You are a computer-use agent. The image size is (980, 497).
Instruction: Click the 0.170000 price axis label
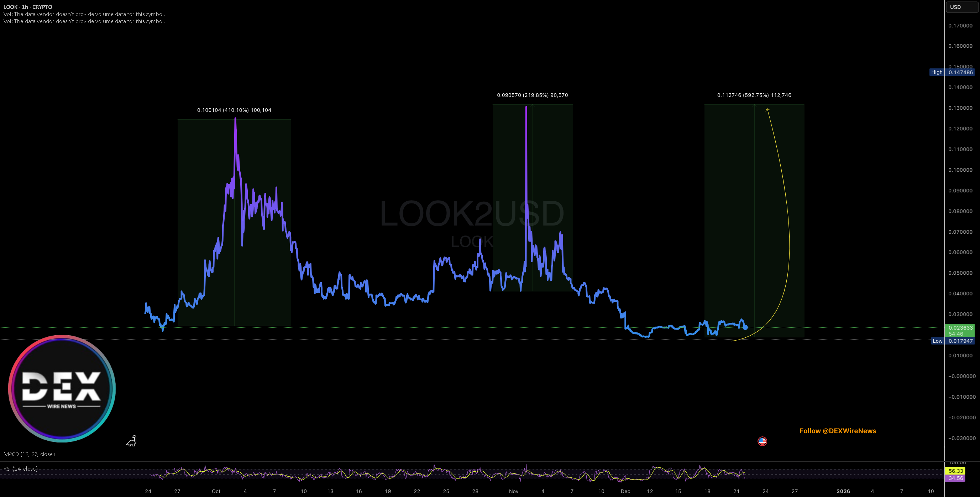[960, 26]
